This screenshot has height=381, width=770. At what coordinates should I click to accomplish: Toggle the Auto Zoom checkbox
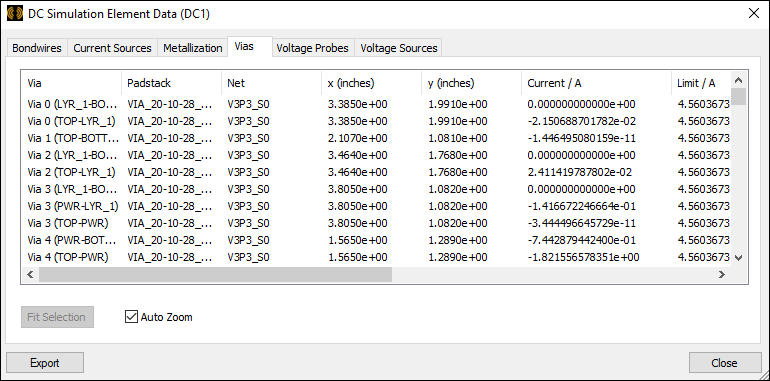click(x=131, y=317)
